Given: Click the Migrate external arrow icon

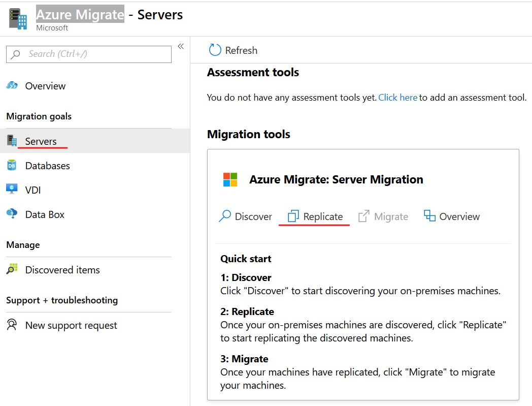Looking at the screenshot, I should 364,216.
